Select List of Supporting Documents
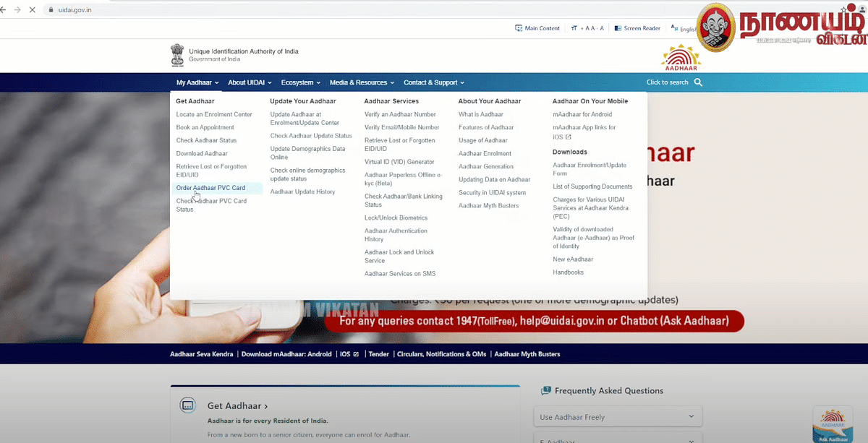 click(x=592, y=186)
